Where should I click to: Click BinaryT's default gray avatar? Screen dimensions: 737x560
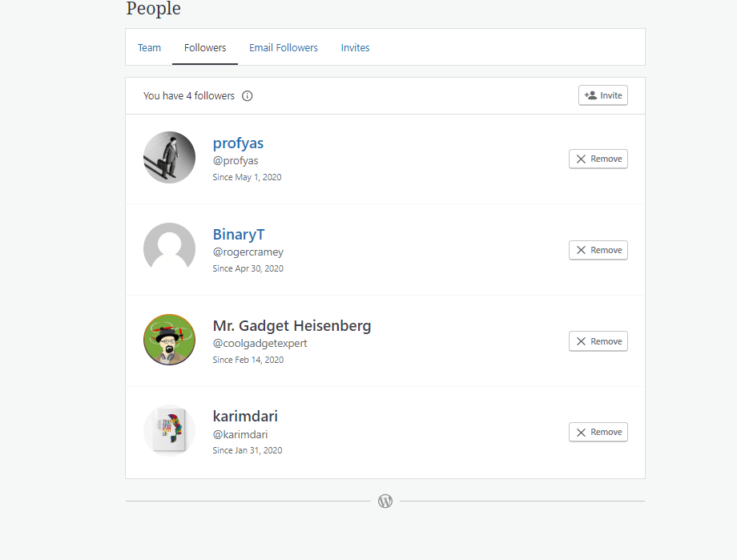click(x=169, y=249)
